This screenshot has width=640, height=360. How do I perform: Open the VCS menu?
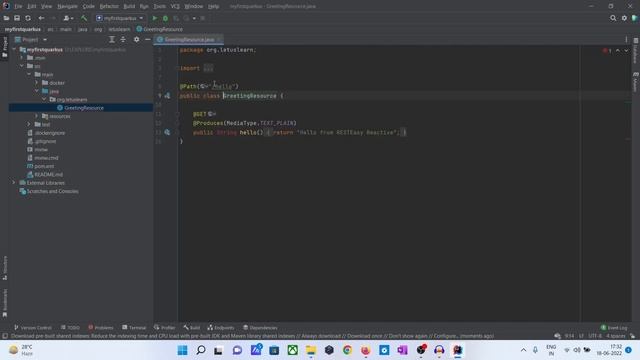coord(175,7)
